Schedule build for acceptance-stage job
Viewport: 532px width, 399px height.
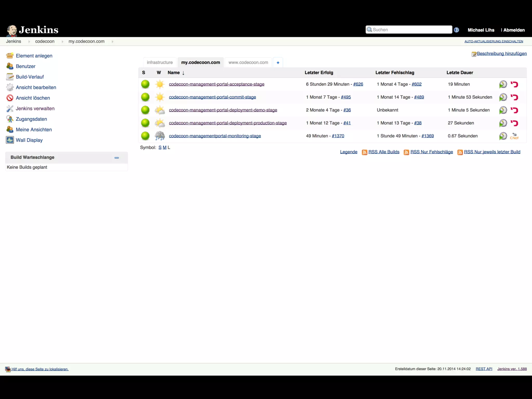[503, 84]
